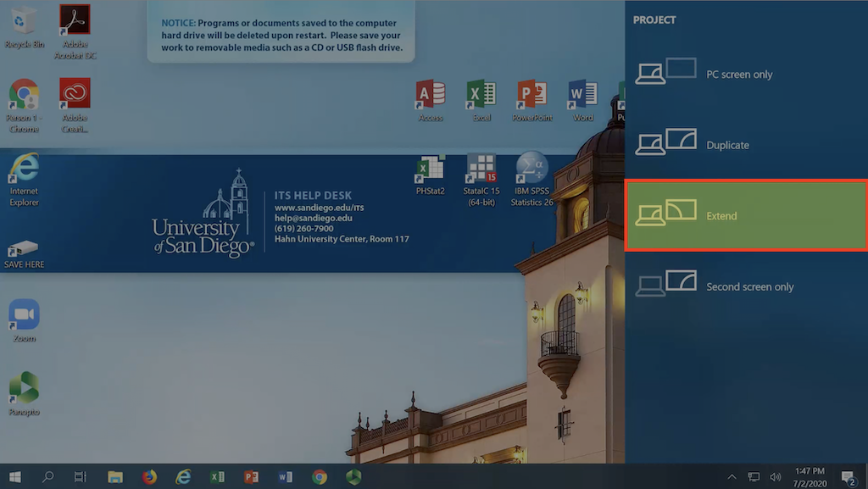This screenshot has width=868, height=489.
Task: Open the SAVE HERE folder
Action: 23,246
